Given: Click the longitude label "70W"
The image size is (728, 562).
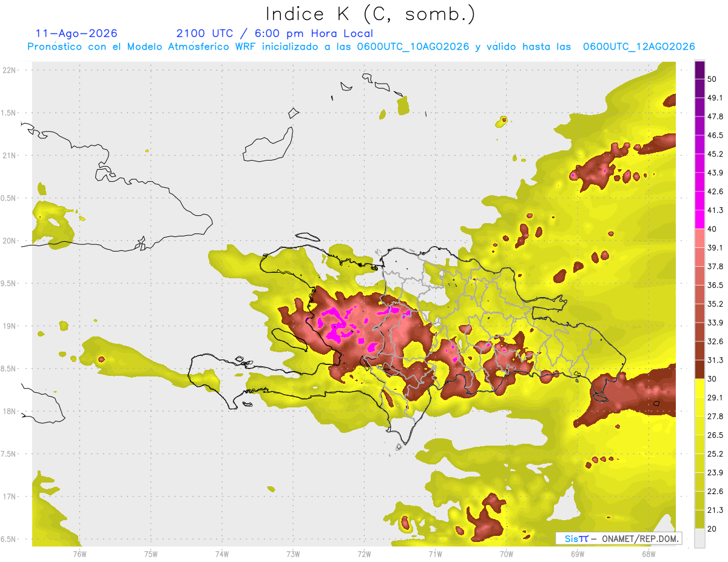Looking at the screenshot, I should coord(507,554).
